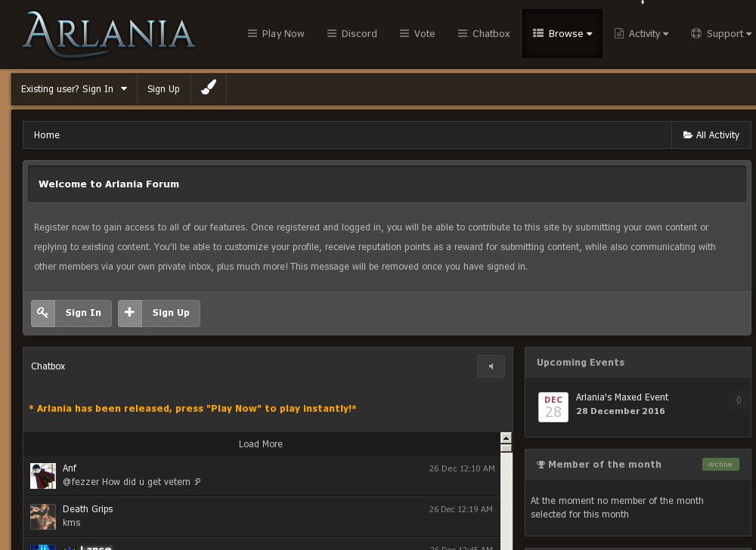Open Anf's profile name link
The height and width of the screenshot is (550, 756).
pyautogui.click(x=70, y=468)
